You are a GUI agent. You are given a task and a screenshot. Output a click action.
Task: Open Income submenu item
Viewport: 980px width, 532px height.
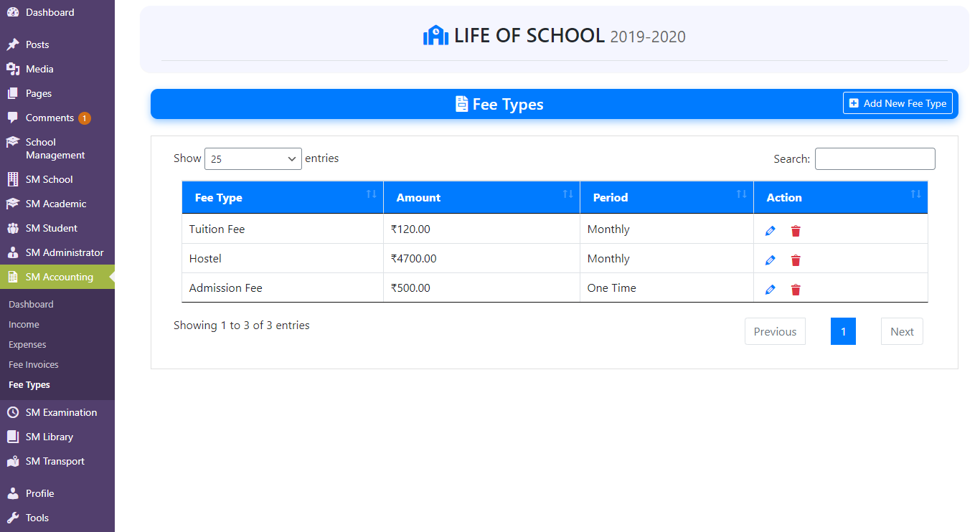(x=24, y=325)
